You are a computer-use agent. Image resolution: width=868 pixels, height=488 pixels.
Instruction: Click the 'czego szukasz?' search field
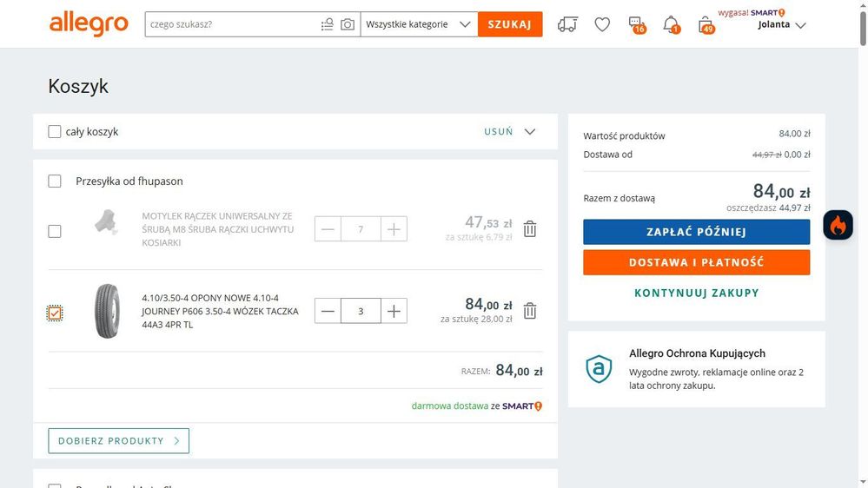tap(230, 24)
